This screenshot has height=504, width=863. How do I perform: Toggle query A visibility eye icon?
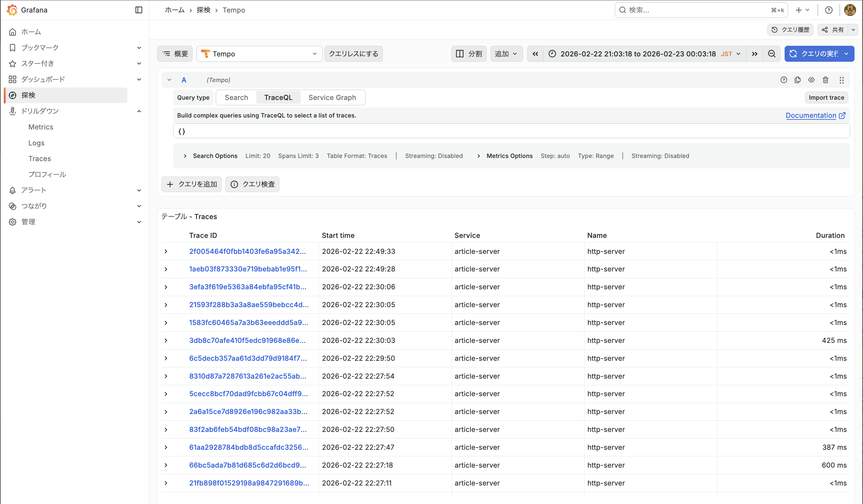click(811, 80)
